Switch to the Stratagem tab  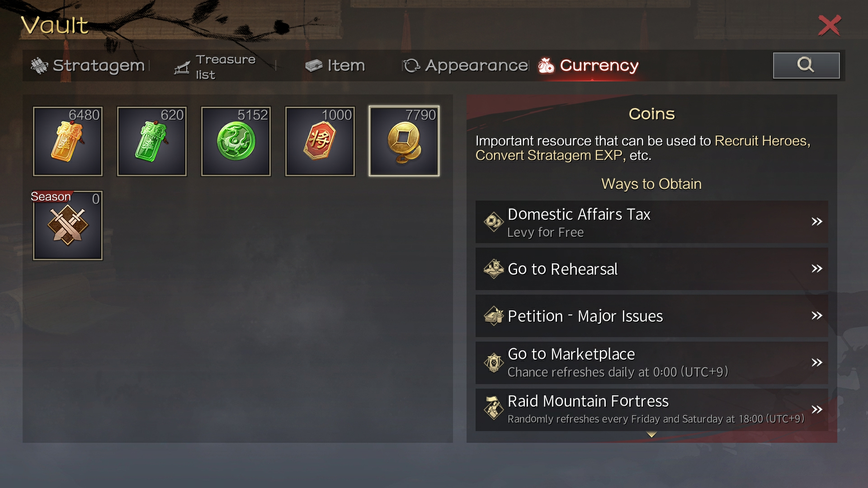point(88,66)
